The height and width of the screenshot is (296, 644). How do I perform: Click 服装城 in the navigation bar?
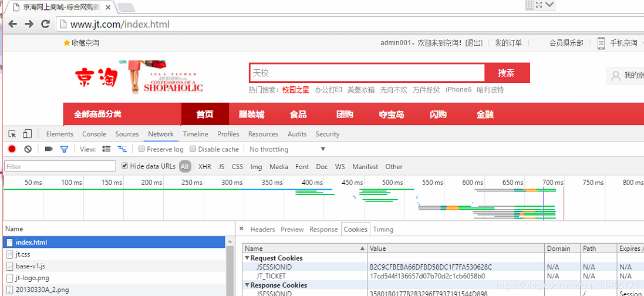(251, 115)
